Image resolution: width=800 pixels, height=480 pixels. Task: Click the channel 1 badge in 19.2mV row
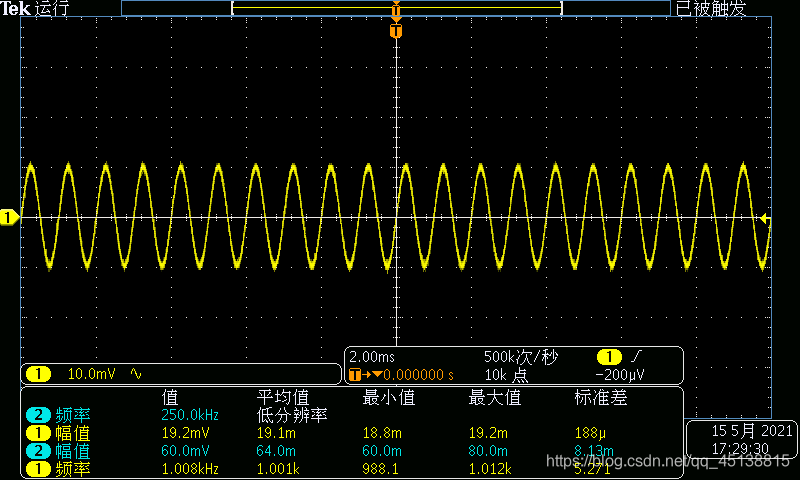pyautogui.click(x=38, y=433)
